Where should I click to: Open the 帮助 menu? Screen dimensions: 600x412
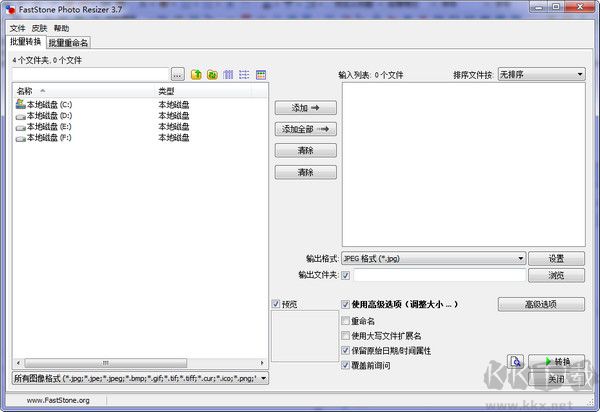click(x=61, y=28)
